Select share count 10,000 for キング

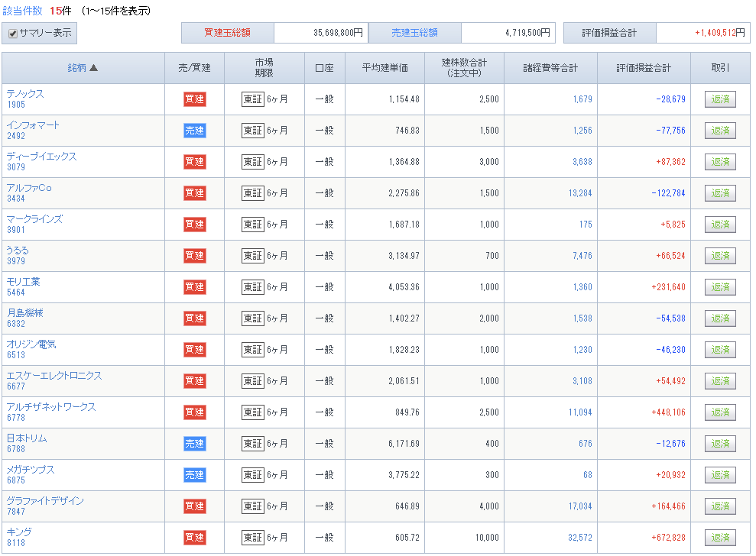tap(487, 538)
